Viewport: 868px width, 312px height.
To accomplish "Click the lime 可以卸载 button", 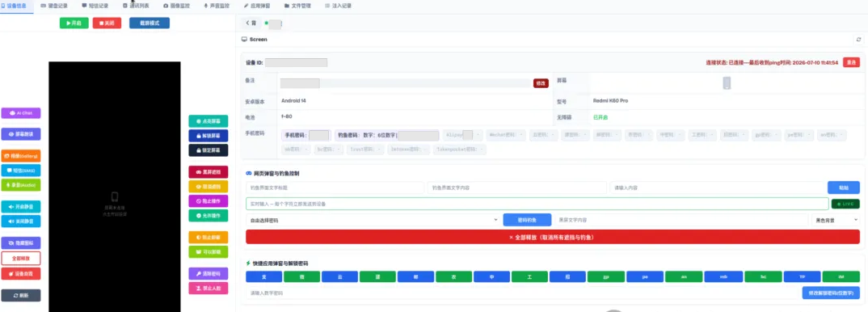I will pyautogui.click(x=209, y=251).
